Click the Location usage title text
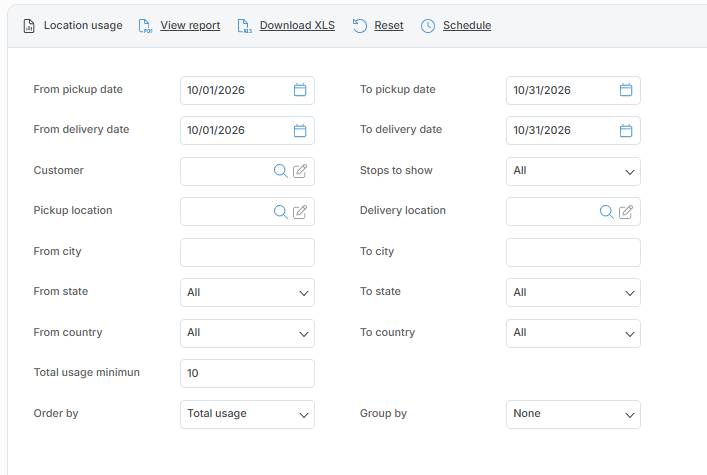 (83, 25)
